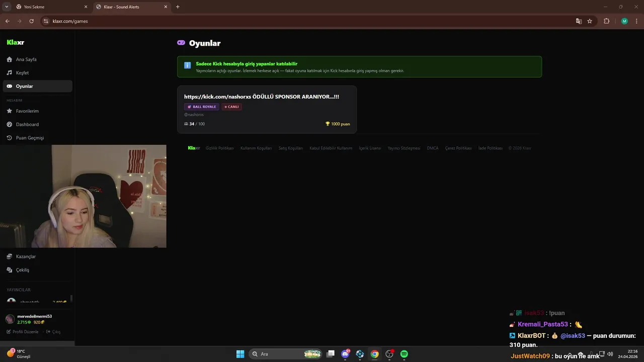Close the Klaxr - Sound Alerts tab

(166, 7)
